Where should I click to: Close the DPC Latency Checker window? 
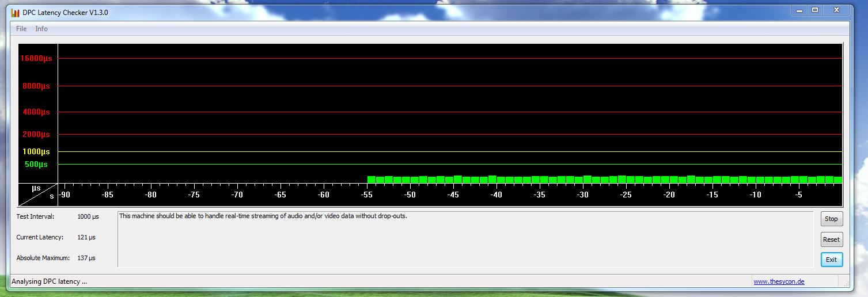coord(836,10)
